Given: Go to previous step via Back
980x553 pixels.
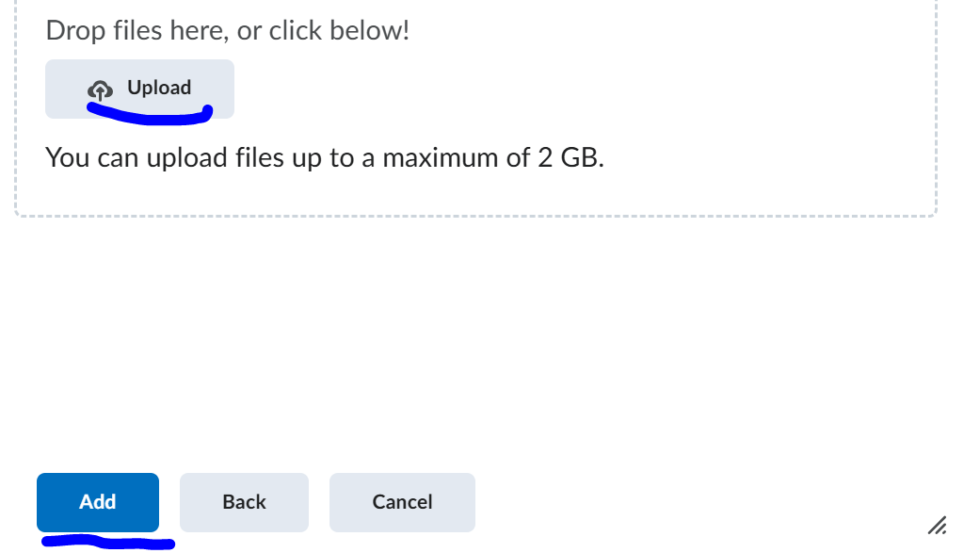Looking at the screenshot, I should (244, 502).
